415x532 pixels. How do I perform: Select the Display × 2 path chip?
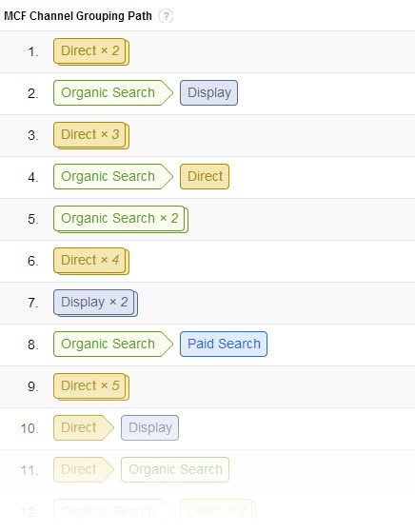[x=96, y=303]
